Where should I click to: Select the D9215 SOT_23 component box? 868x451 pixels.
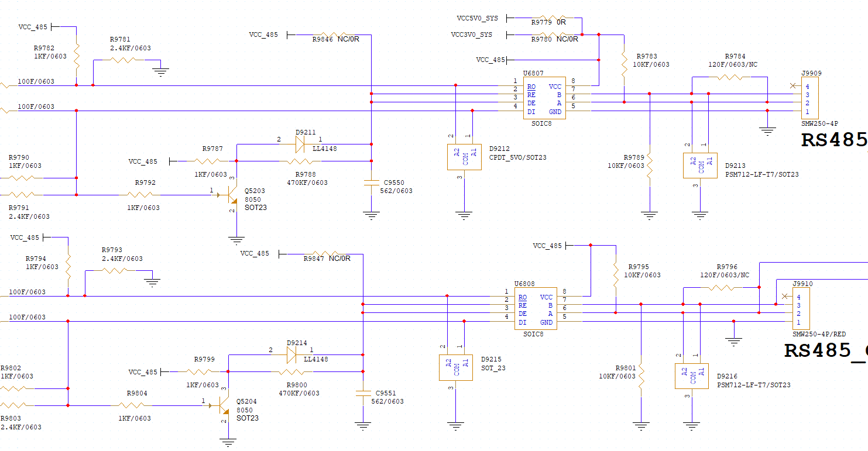pyautogui.click(x=455, y=367)
